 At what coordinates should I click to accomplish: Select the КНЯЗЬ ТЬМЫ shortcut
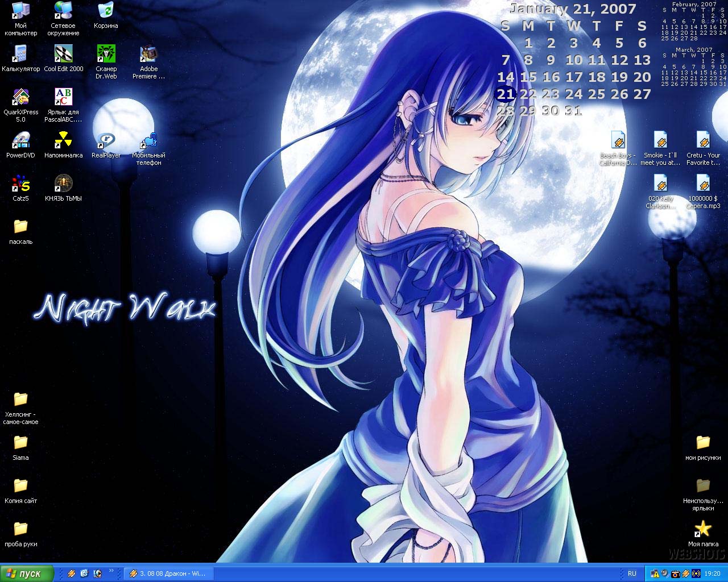(63, 188)
